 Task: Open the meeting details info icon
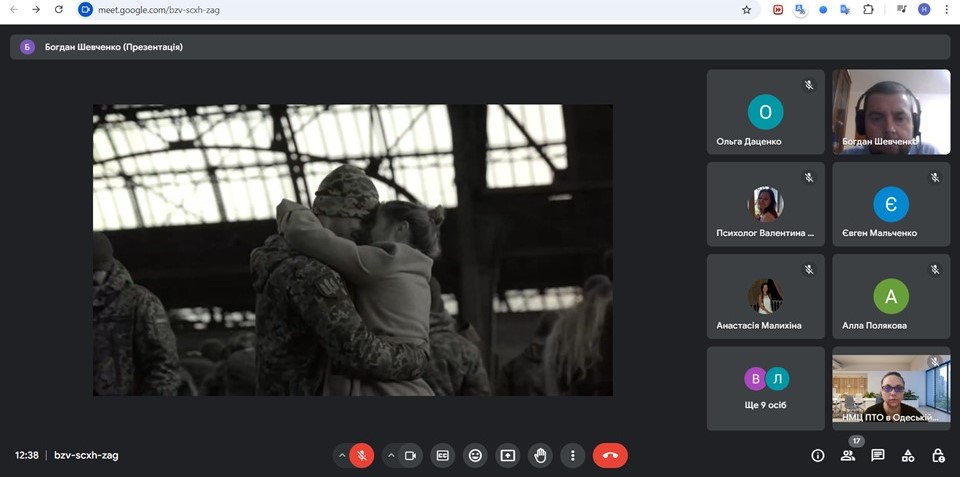click(x=818, y=455)
